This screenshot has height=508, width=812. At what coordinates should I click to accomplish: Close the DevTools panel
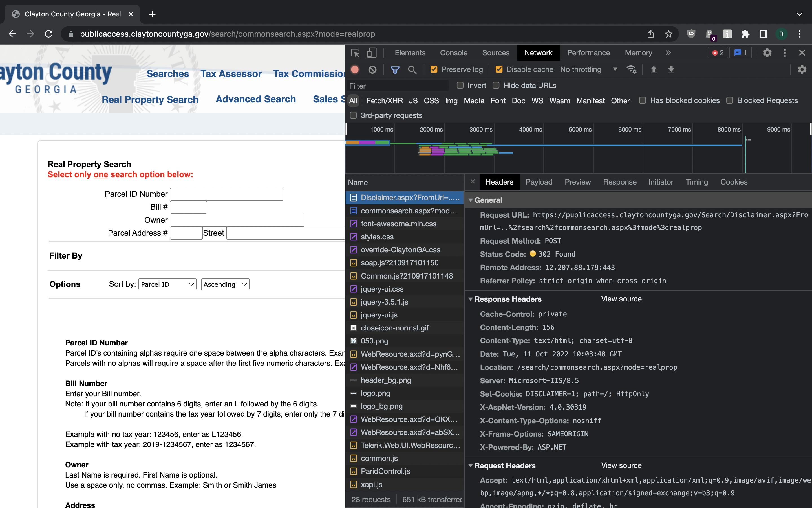point(802,53)
